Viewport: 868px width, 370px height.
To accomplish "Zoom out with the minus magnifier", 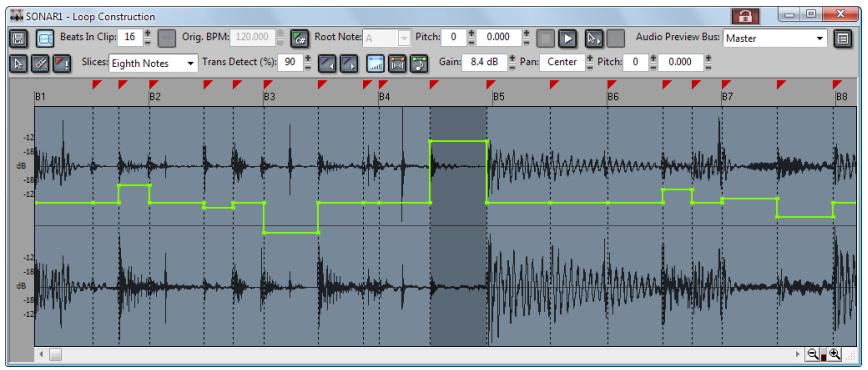I will pyautogui.click(x=812, y=354).
